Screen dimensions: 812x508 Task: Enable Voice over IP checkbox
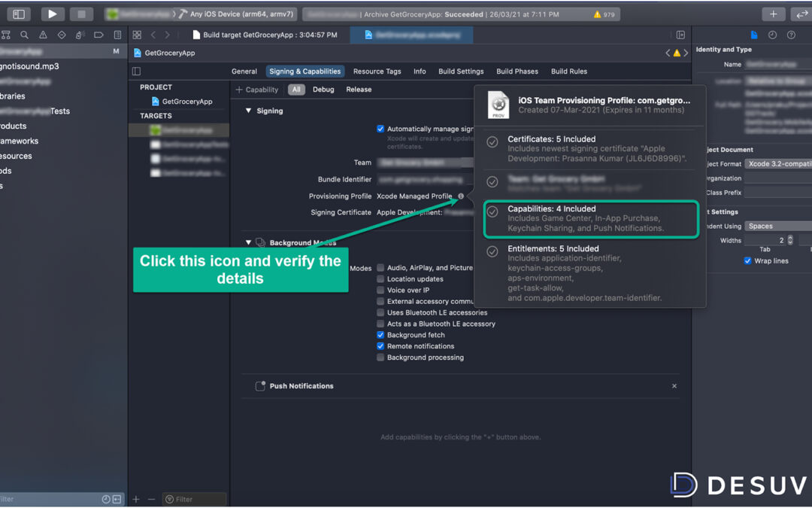[380, 291]
